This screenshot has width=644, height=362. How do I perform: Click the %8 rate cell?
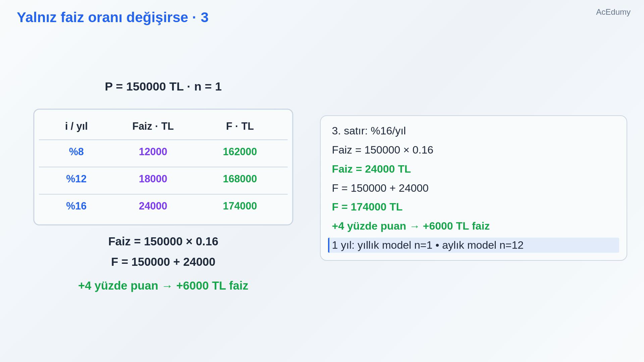[76, 152]
